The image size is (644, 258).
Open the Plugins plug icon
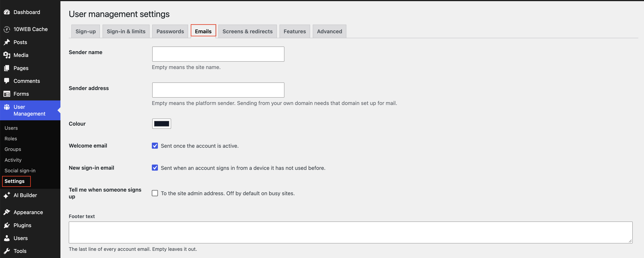[7, 225]
